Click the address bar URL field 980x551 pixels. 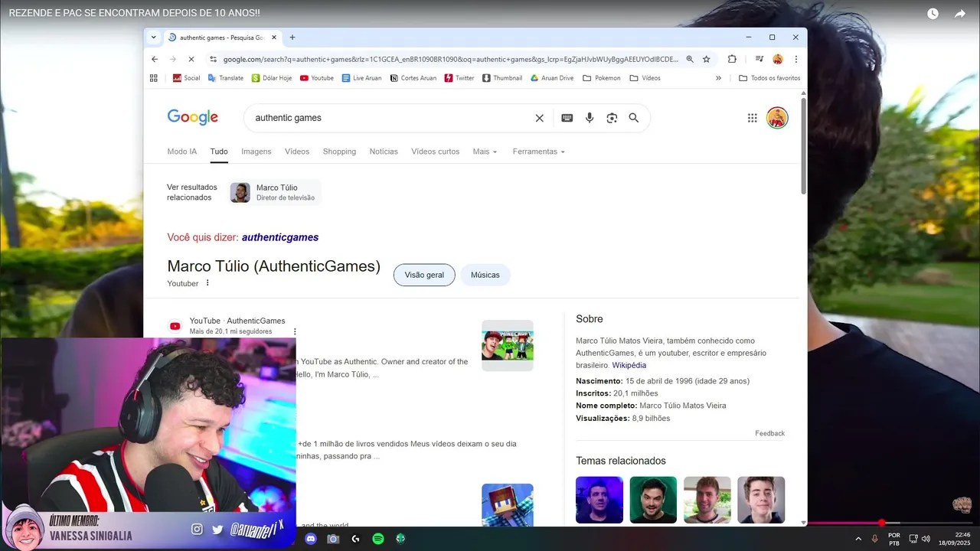(450, 59)
